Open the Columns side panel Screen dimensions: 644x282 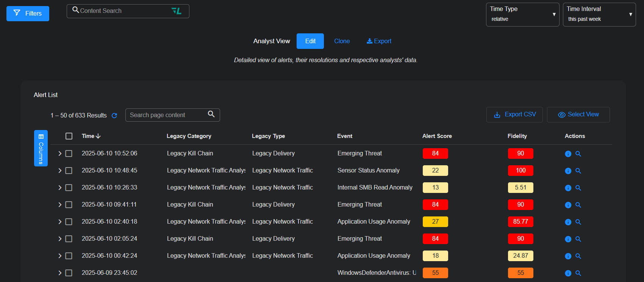[x=41, y=148]
